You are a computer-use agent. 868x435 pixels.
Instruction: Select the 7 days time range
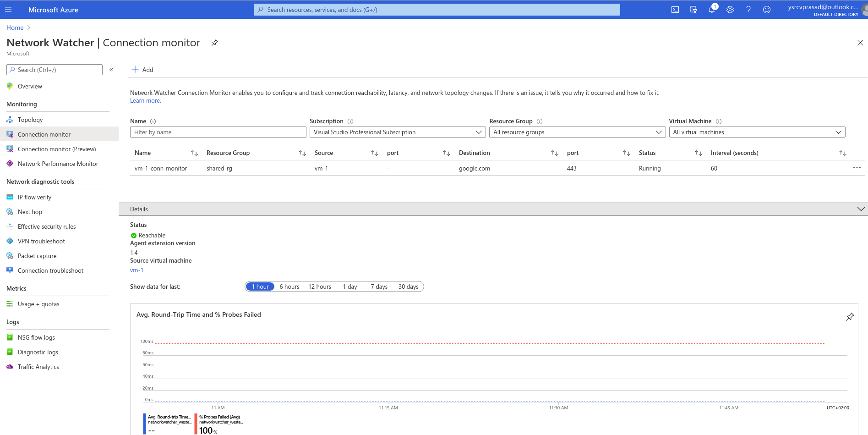[x=379, y=286]
